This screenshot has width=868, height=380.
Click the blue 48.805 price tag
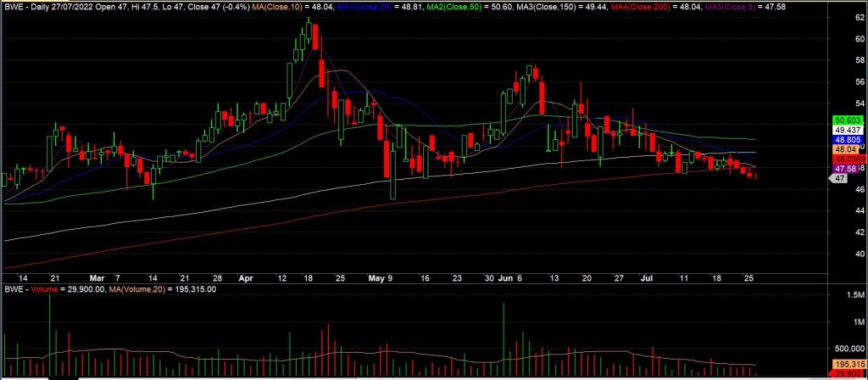(x=847, y=140)
